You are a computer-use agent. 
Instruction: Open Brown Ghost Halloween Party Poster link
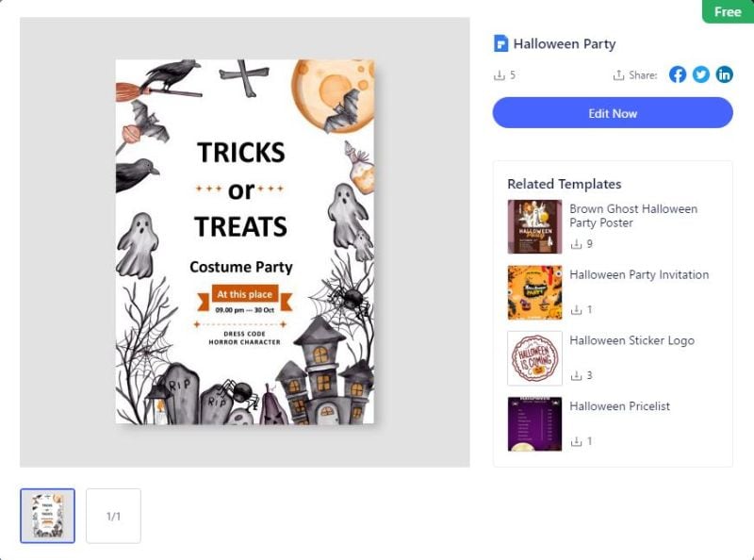[x=633, y=216]
